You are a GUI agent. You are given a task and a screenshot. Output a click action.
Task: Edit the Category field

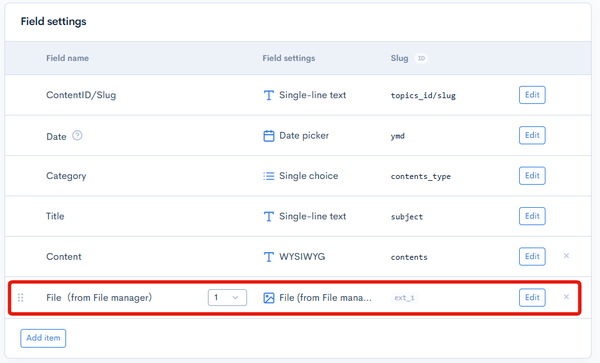[532, 176]
